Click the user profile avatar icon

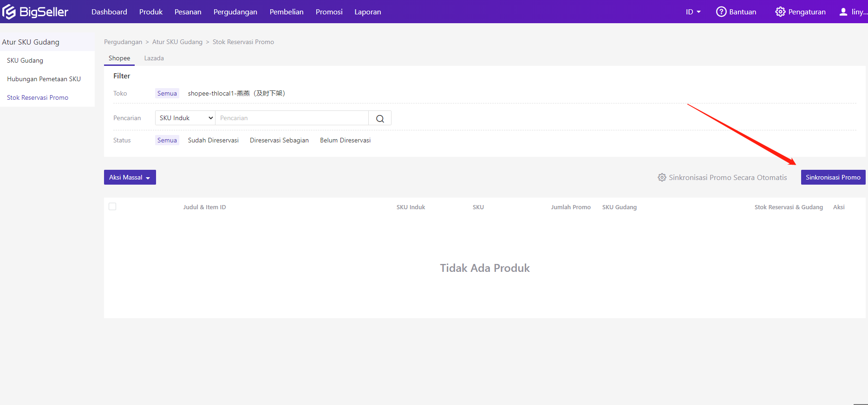[x=843, y=12]
